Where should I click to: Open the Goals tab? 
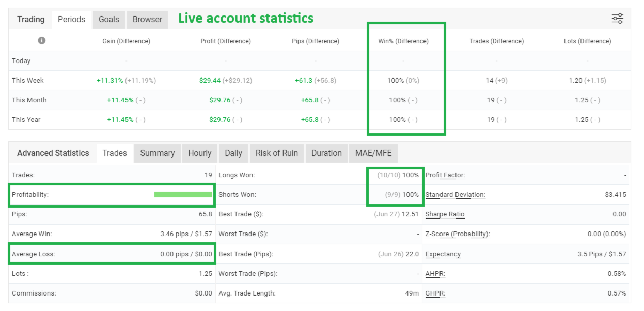(x=109, y=20)
